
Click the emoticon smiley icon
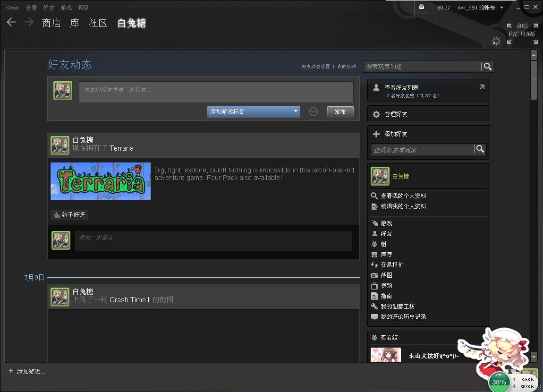click(314, 111)
